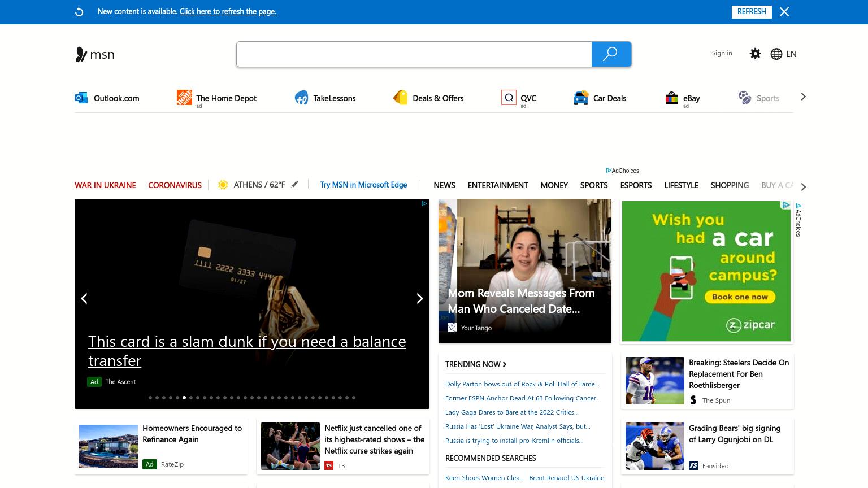Viewport: 868px width, 488px height.
Task: Select the LIFESTYLE tab
Action: pos(681,185)
